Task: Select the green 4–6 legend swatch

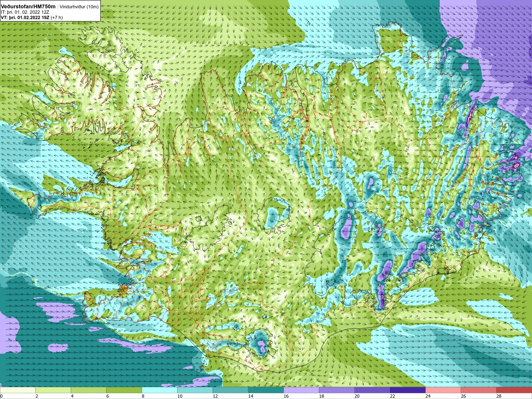Action: [89, 390]
